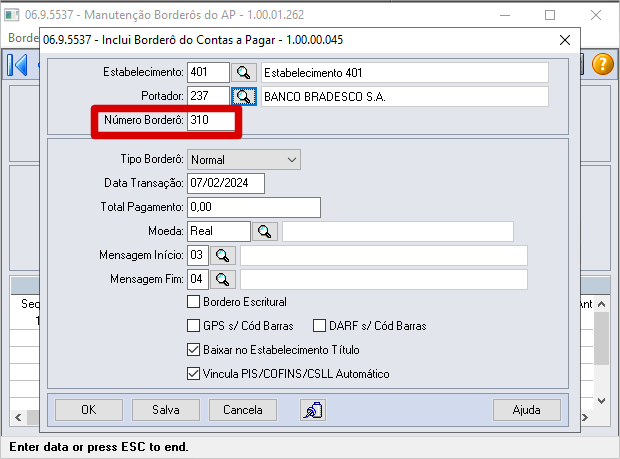Check the GPS s/ Cód Barras option
This screenshot has width=620, height=459.
click(x=194, y=326)
